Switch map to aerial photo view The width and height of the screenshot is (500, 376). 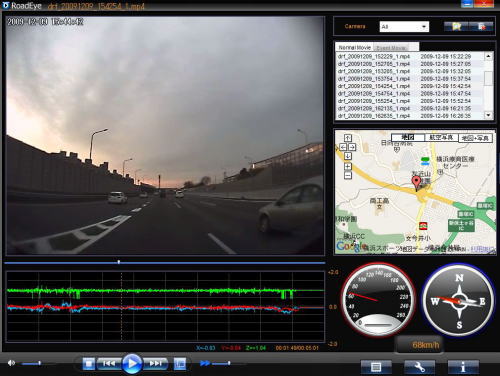(x=441, y=137)
